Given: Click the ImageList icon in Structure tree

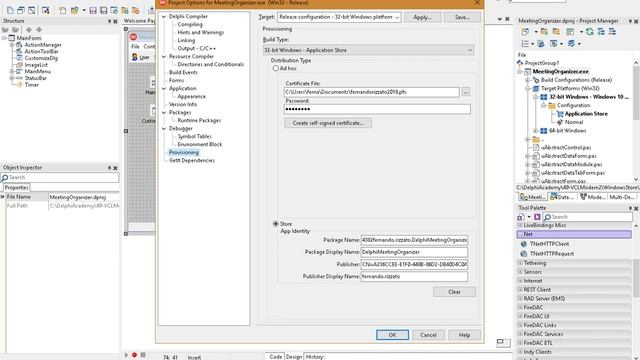Looking at the screenshot, I should click(x=19, y=65).
